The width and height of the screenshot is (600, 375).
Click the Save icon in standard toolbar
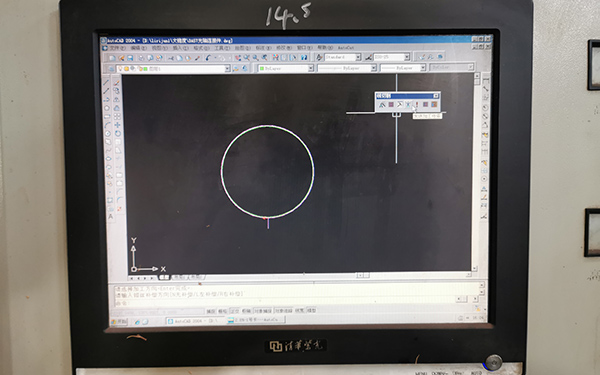pos(130,58)
